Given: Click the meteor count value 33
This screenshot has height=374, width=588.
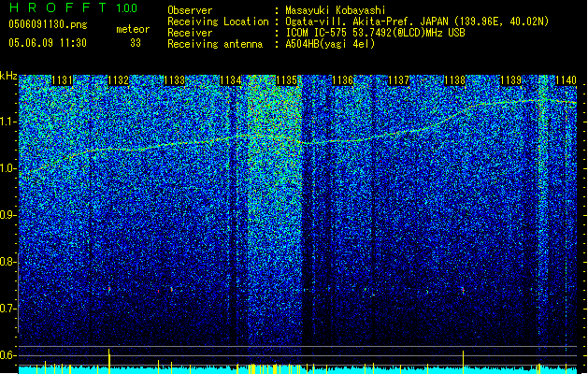Looking at the screenshot, I should (136, 43).
